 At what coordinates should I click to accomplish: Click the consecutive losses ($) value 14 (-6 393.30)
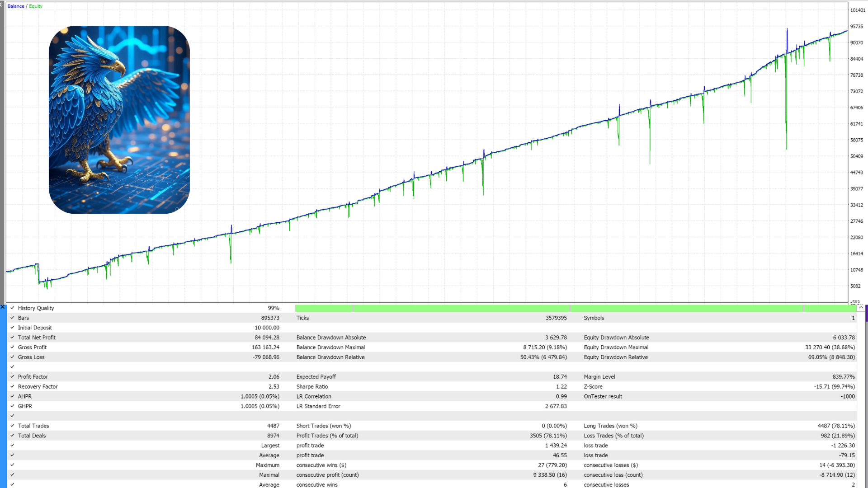(837, 465)
